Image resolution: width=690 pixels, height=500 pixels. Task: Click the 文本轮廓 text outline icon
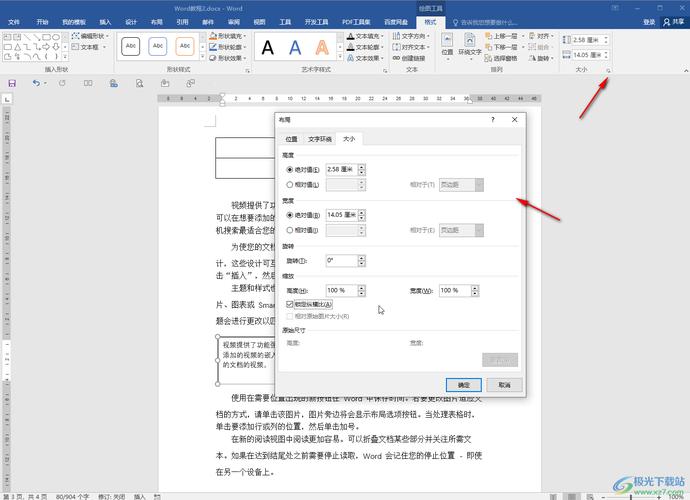tap(351, 47)
